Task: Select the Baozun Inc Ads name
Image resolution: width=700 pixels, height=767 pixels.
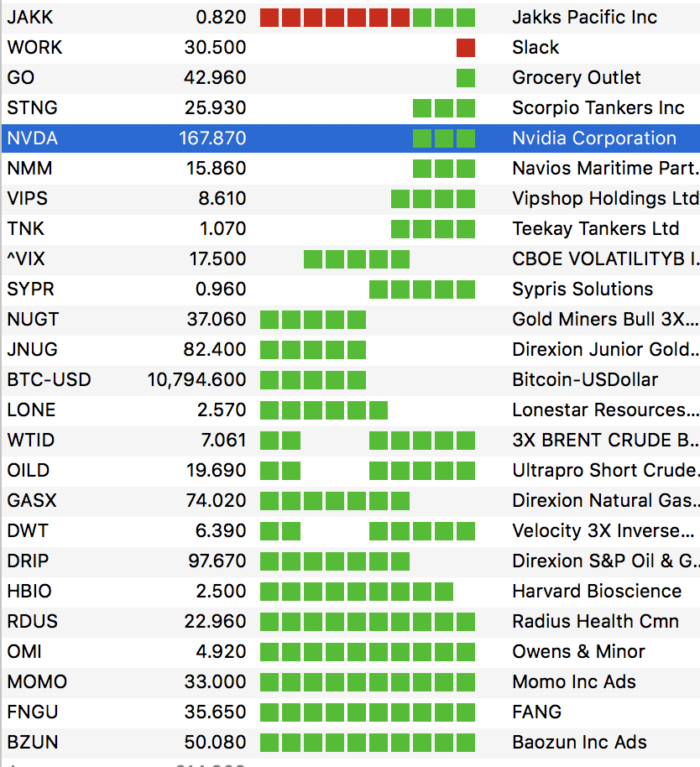Action: pos(580,743)
